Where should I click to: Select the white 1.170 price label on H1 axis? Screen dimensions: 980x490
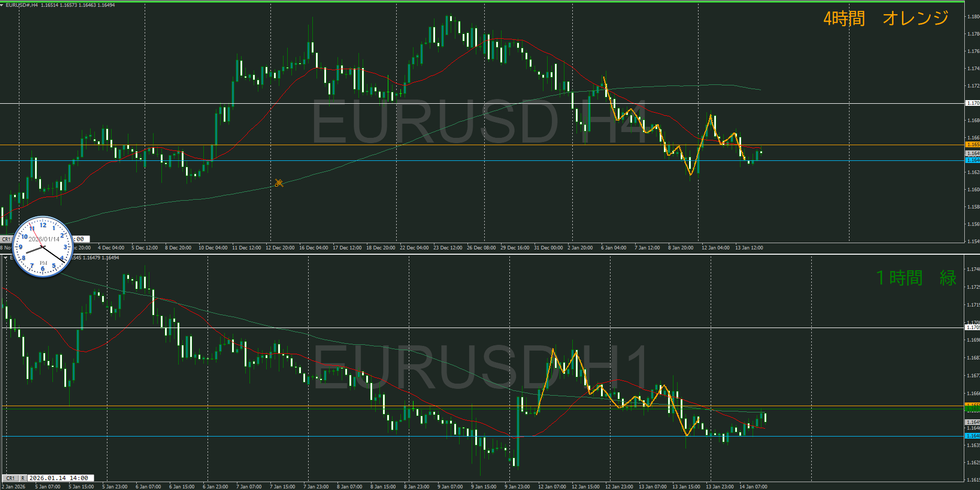972,328
